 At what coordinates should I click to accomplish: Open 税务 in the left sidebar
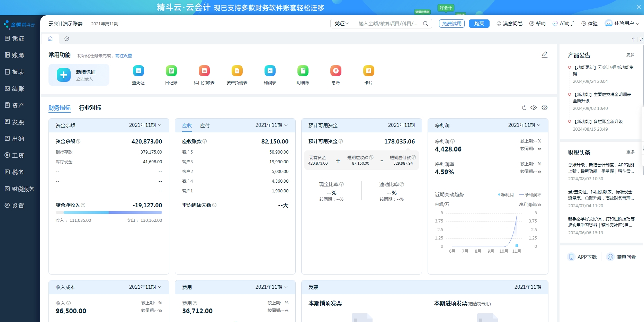point(16,172)
